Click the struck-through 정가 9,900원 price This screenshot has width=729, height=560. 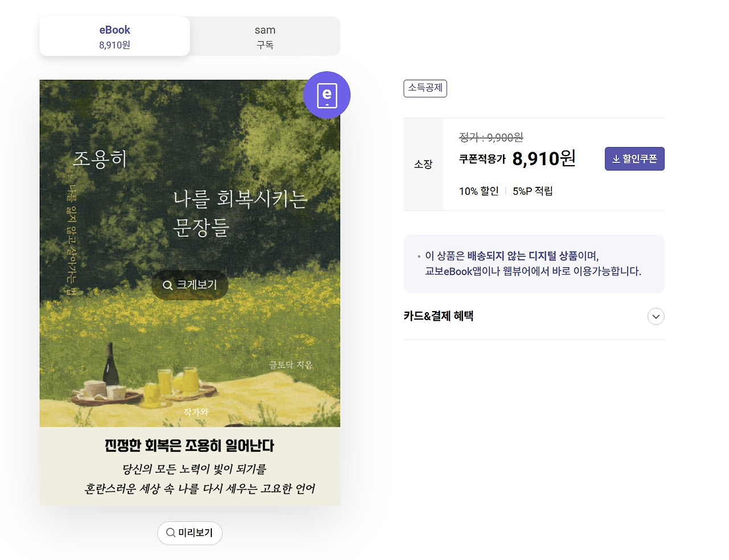[491, 137]
